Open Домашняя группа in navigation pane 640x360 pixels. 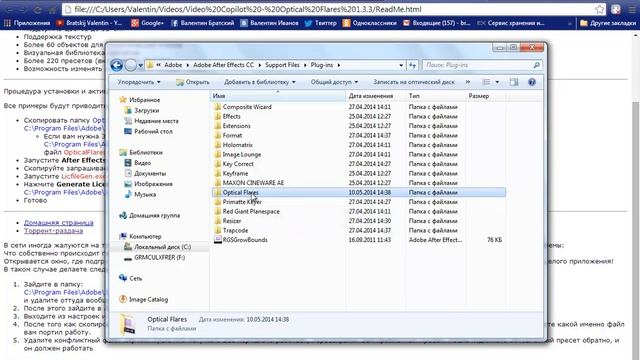(154, 216)
